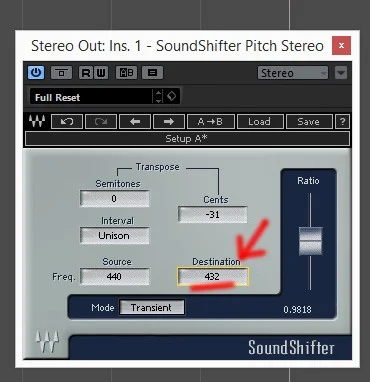Open the plugin functions arrow menu

[x=341, y=73]
